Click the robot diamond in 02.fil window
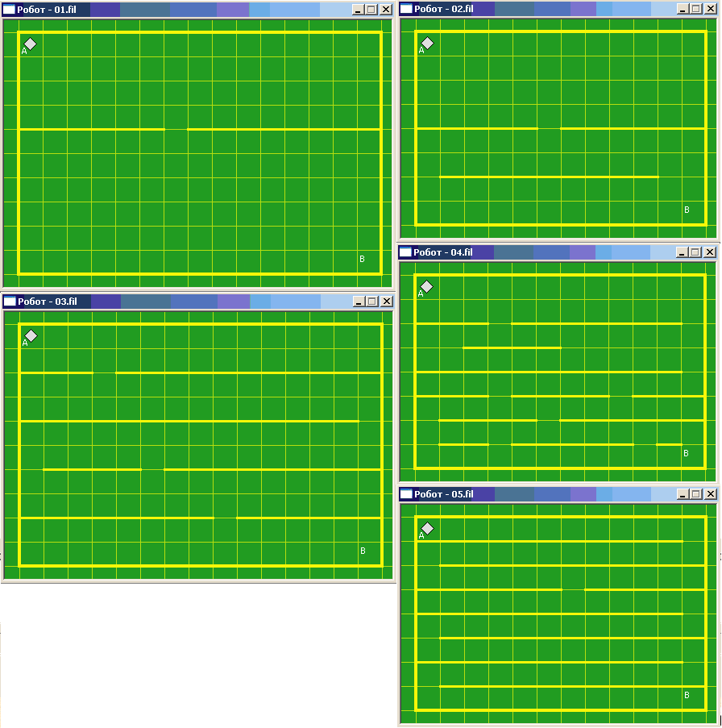The height and width of the screenshot is (728, 722). tap(427, 44)
